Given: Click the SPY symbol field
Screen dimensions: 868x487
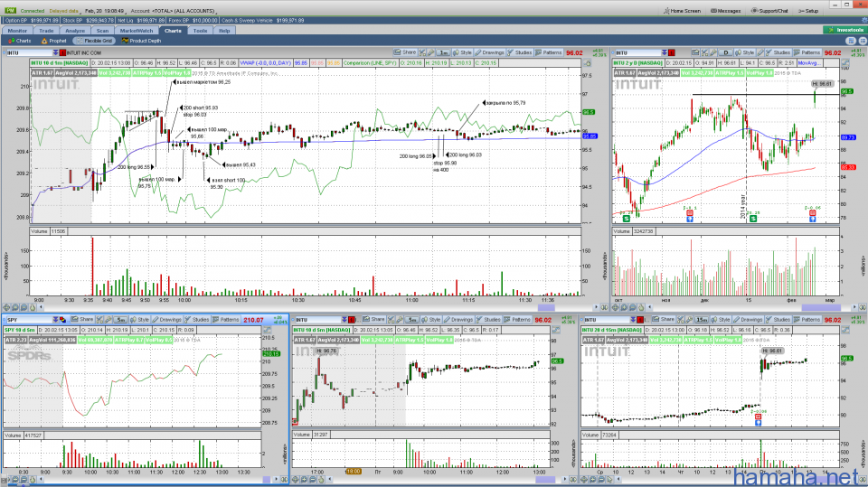Looking at the screenshot, I should pyautogui.click(x=29, y=320).
